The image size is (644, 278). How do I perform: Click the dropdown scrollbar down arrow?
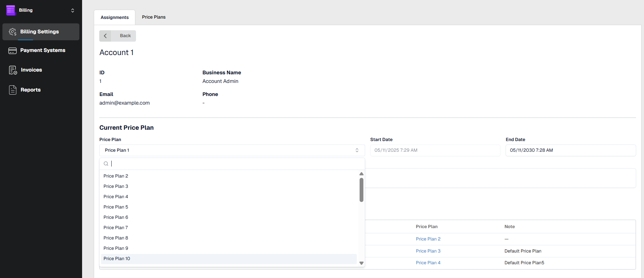(x=361, y=263)
